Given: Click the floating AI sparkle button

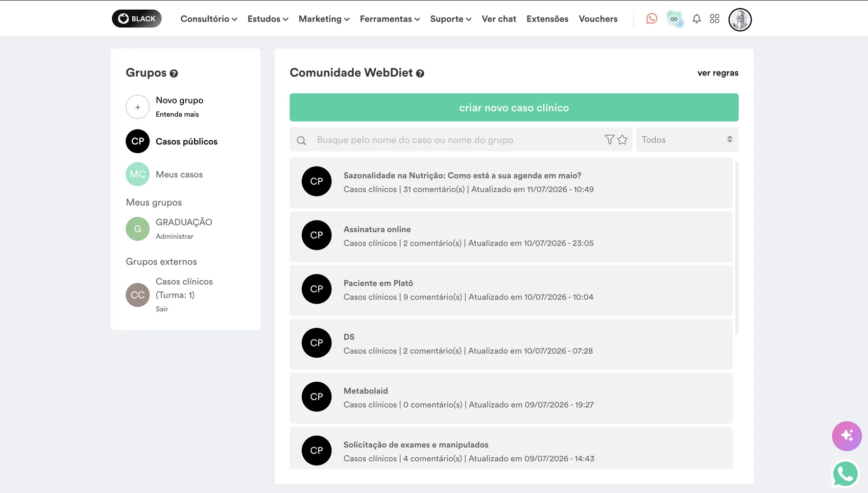Looking at the screenshot, I should click(x=847, y=436).
